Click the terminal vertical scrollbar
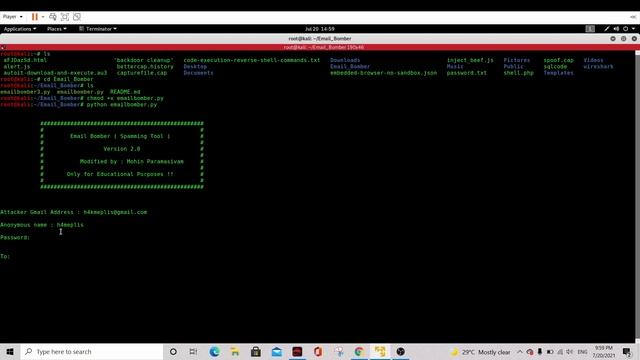The height and width of the screenshot is (360, 640). point(638,197)
